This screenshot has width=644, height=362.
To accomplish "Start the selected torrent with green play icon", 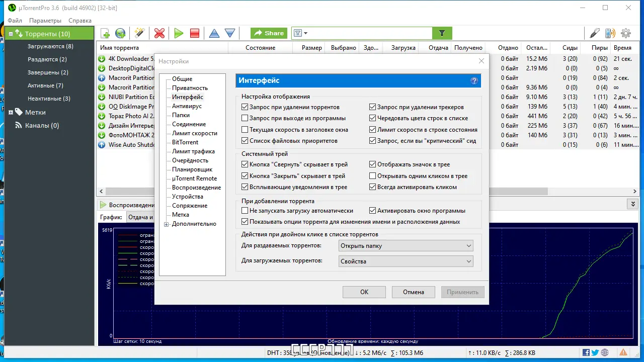I will click(179, 33).
